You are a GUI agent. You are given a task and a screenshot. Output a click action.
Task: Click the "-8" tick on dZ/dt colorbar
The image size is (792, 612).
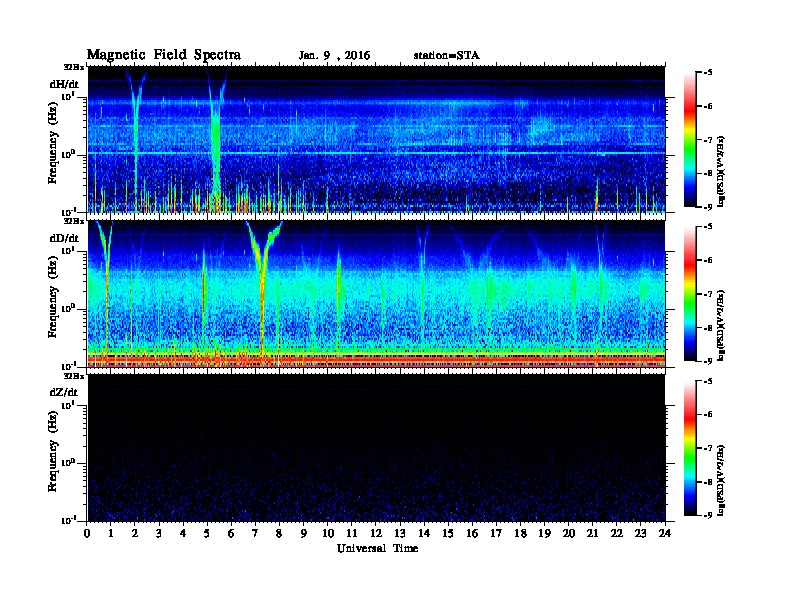708,482
